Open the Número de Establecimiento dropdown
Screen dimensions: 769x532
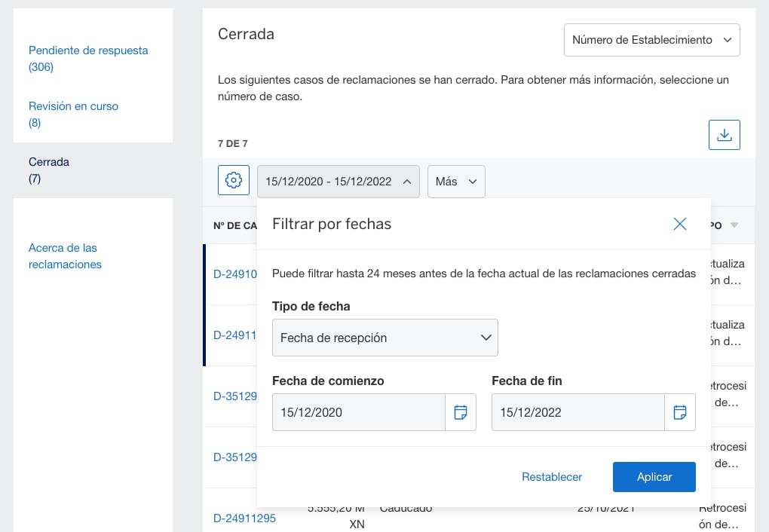click(651, 39)
